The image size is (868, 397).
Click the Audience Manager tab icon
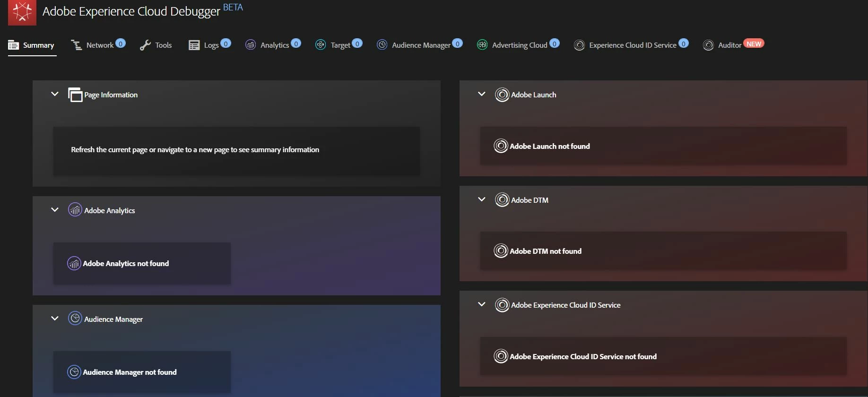pos(382,45)
